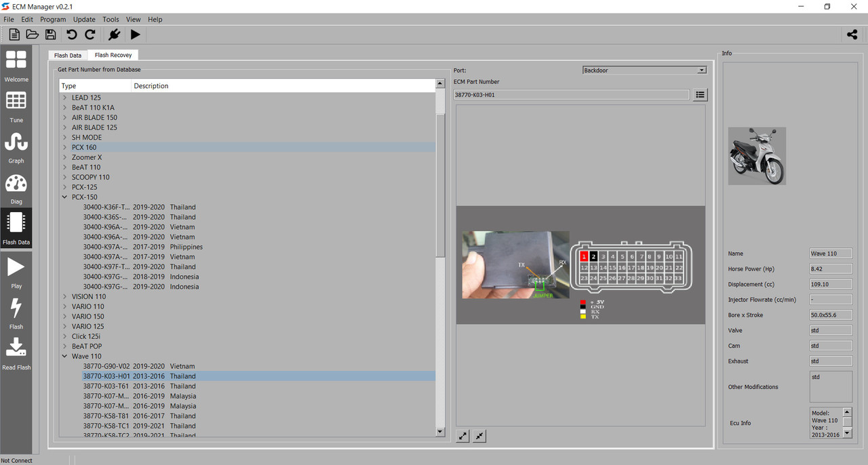Click the Share icon at top right

[x=852, y=35]
